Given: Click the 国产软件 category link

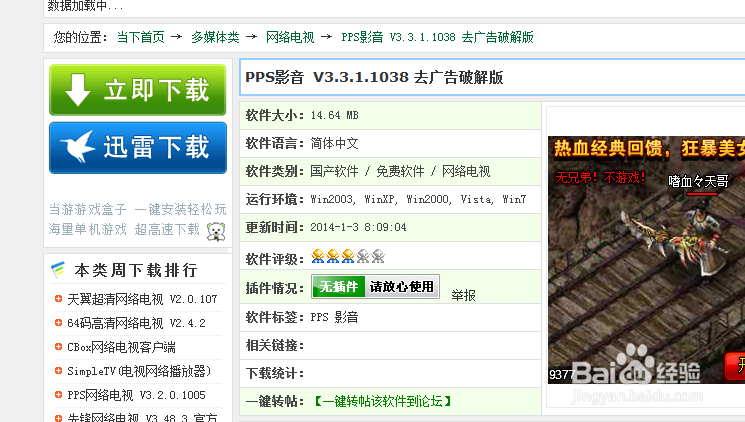Looking at the screenshot, I should point(334,171).
